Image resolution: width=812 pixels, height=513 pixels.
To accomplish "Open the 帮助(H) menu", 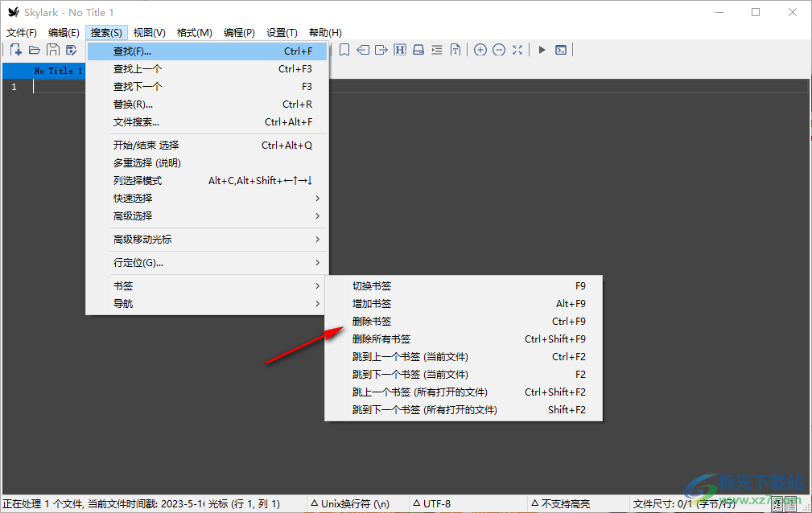I will click(x=325, y=33).
